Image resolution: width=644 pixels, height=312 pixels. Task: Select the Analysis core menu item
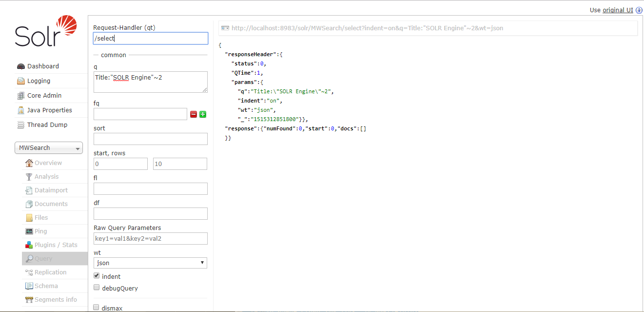46,177
